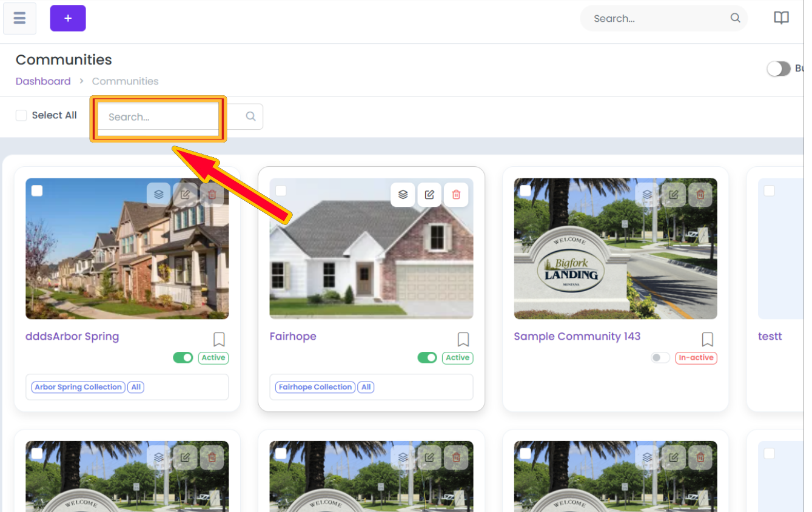This screenshot has height=512, width=812.
Task: Go to the Dashboard breadcrumb link
Action: pos(43,81)
